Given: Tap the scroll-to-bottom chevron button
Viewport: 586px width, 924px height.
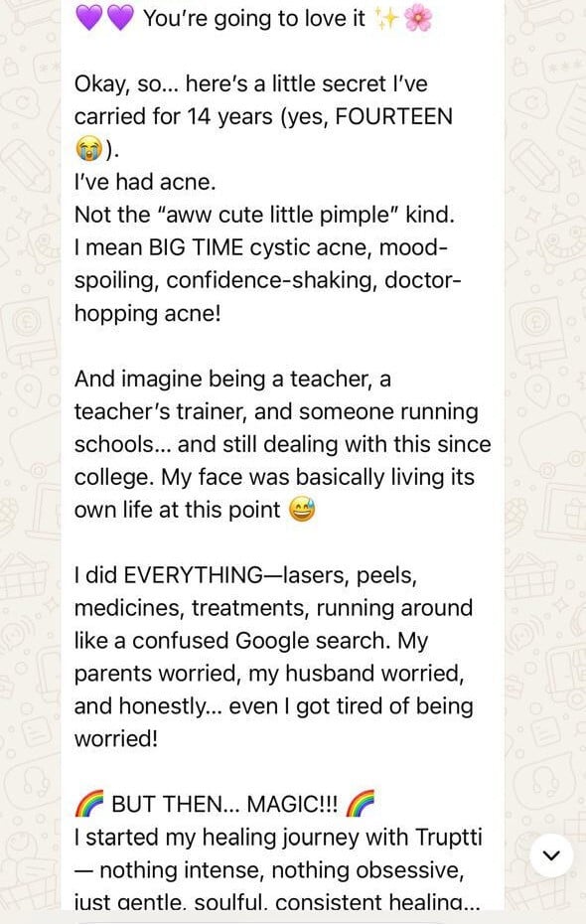Looking at the screenshot, I should pyautogui.click(x=551, y=855).
